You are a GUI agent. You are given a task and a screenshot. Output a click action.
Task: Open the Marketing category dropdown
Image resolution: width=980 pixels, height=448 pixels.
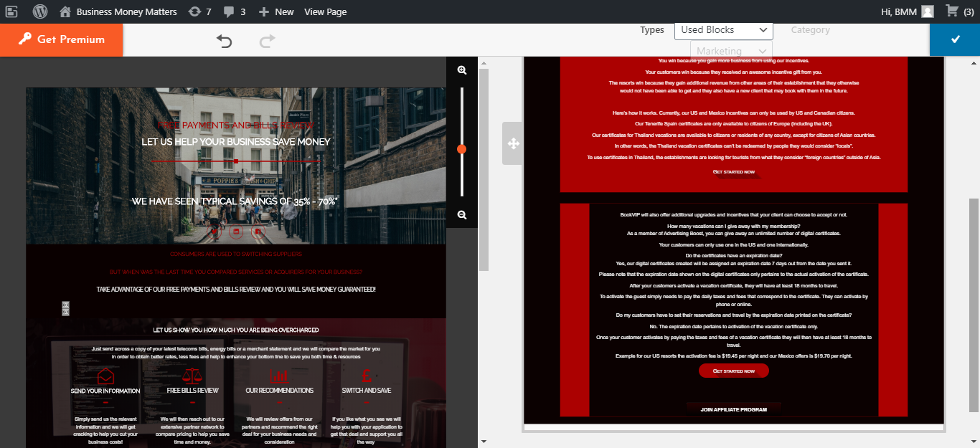click(x=730, y=51)
